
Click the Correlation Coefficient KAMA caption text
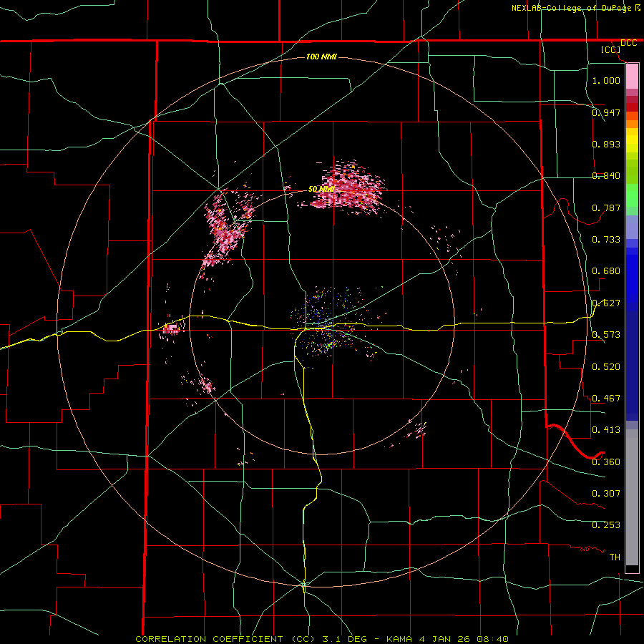(322, 639)
